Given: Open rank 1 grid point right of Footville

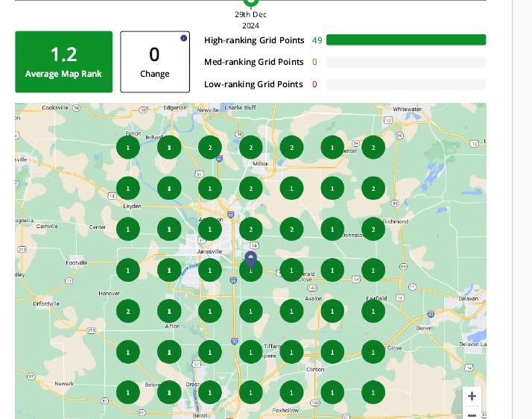Looking at the screenshot, I should [x=128, y=271].
